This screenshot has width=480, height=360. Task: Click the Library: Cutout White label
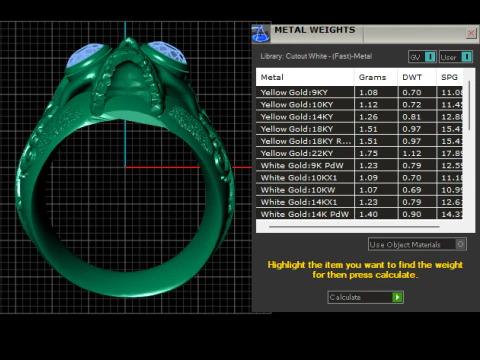pyautogui.click(x=316, y=56)
